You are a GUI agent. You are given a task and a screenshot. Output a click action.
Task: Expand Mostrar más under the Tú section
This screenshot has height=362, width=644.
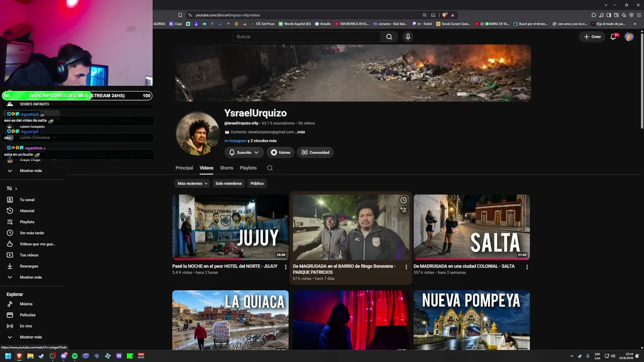click(31, 277)
